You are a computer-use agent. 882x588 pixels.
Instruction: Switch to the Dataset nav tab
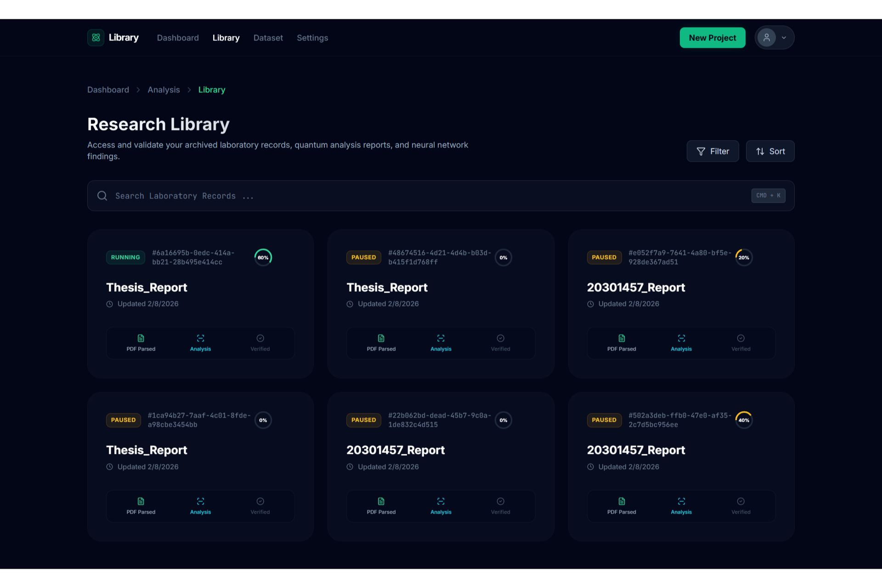pos(268,38)
